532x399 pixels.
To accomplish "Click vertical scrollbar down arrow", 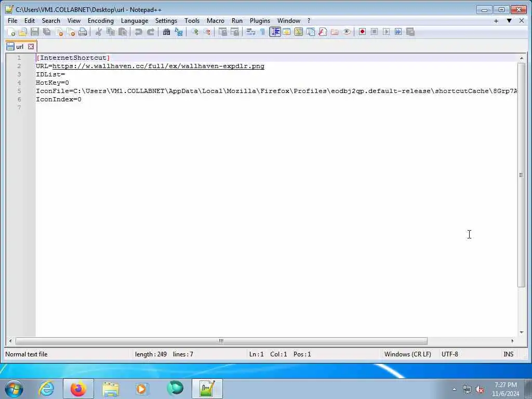I will click(521, 332).
